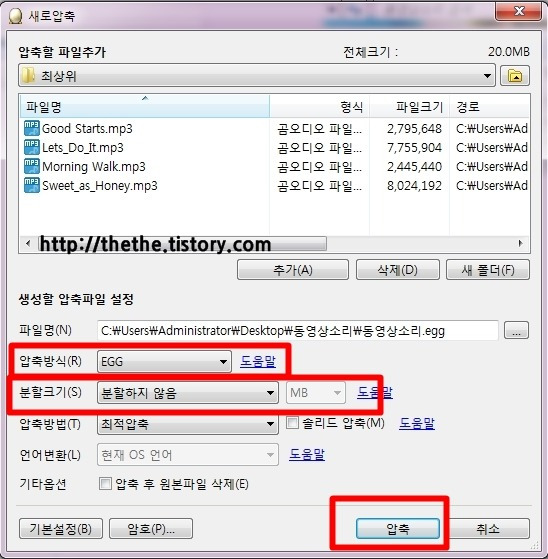Open the 압축방식(R) EGG dropdown
The width and height of the screenshot is (548, 559).
pos(164,361)
